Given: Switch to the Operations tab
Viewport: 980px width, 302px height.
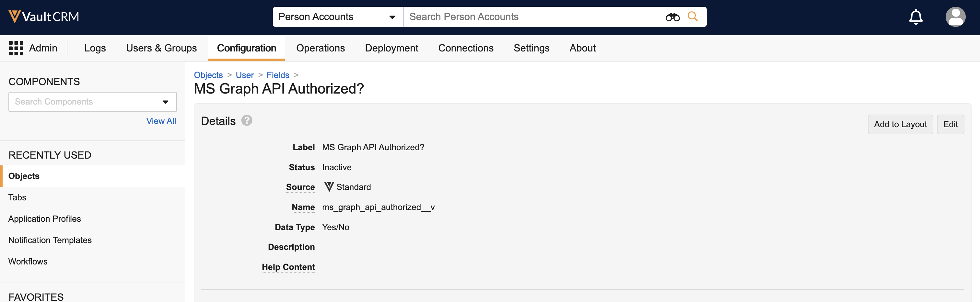Looking at the screenshot, I should [x=320, y=48].
